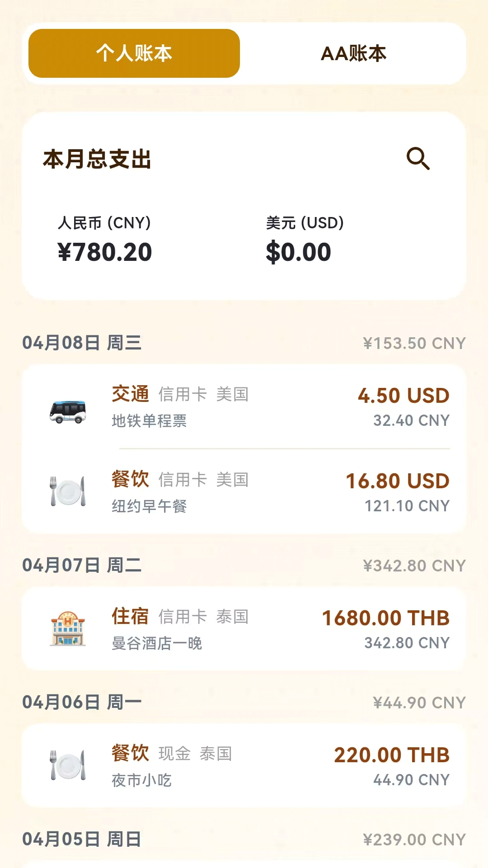488x868 pixels.
Task: Tap the 04月07日 周二 date header
Action: pos(82,565)
